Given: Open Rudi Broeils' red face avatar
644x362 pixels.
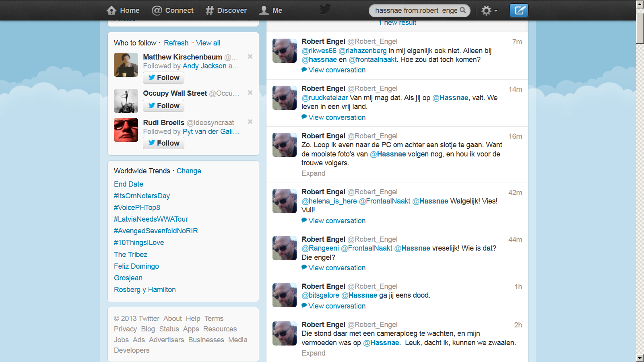Looking at the screenshot, I should pos(126,130).
